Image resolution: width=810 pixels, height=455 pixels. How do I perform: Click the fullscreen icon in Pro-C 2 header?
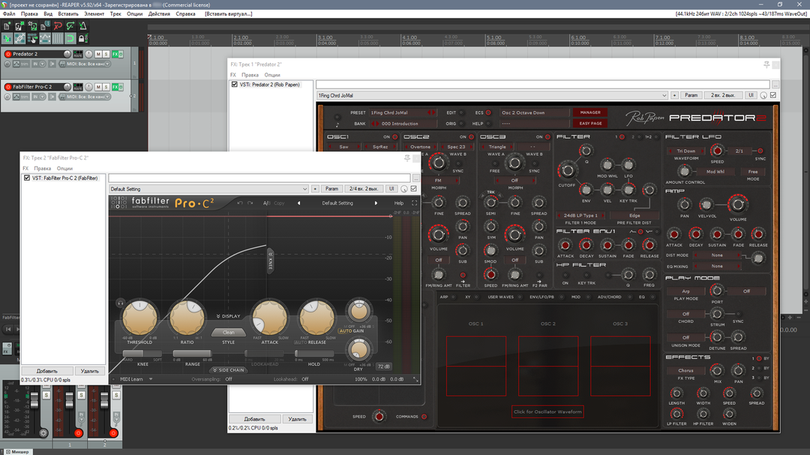coord(414,203)
